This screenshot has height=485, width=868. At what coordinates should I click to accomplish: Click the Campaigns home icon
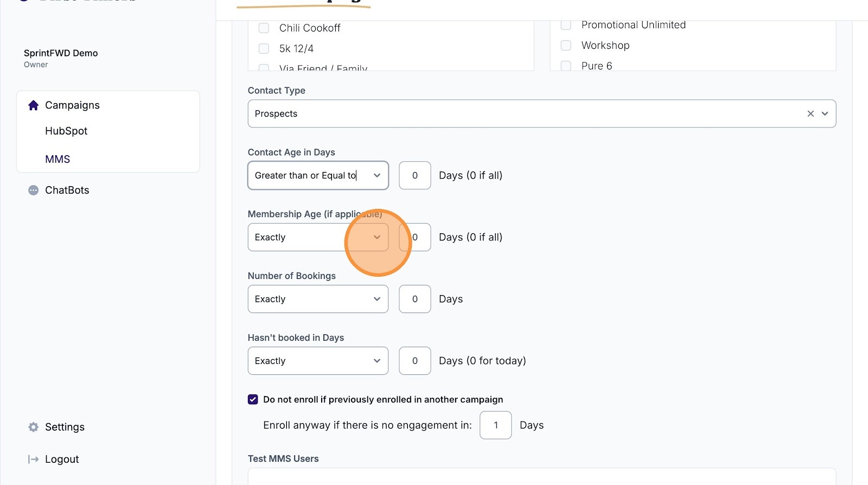coord(33,105)
